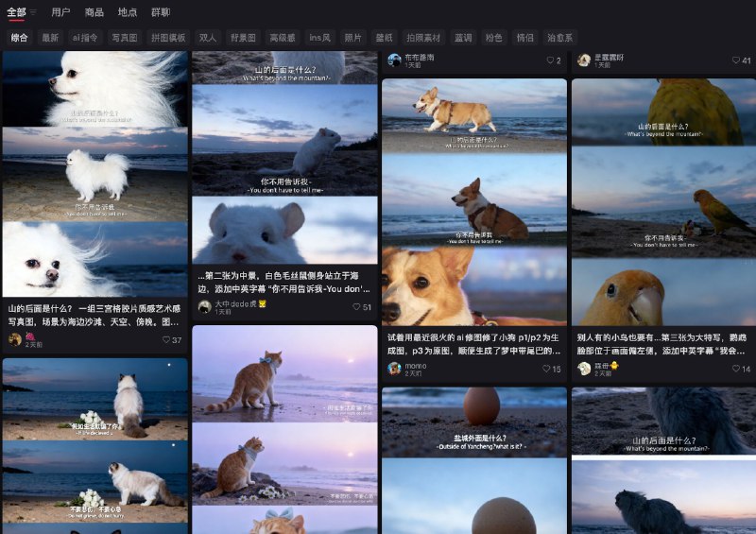Image resolution: width=756 pixels, height=534 pixels.
Task: Open momo's profile avatar
Action: (394, 369)
